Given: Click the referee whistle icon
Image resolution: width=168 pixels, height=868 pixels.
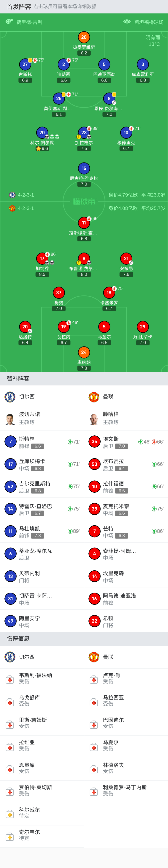Looking at the screenshot, I should click(x=9, y=22).
